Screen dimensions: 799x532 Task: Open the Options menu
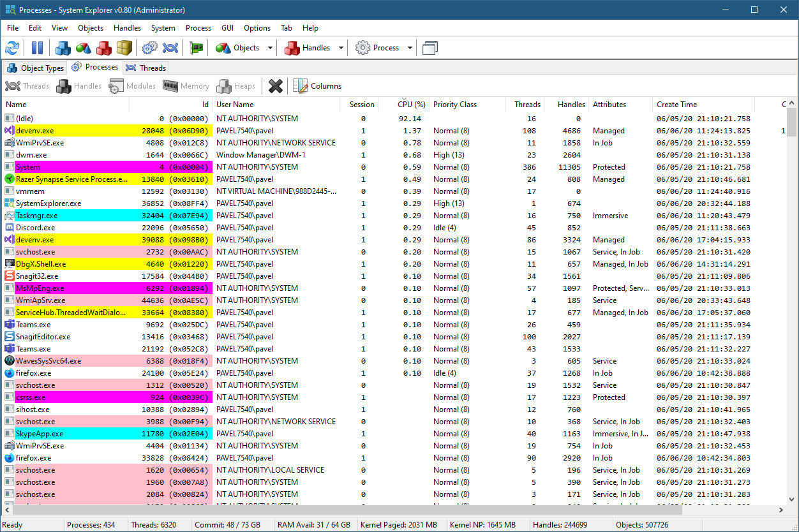257,28
